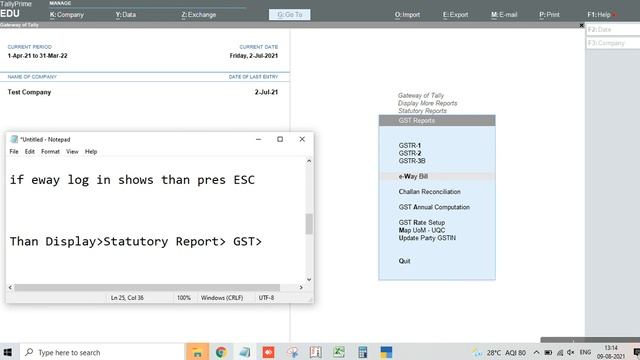
Task: Click the 'Than Display>Statutory Report' line in Notepad
Action: 136,242
